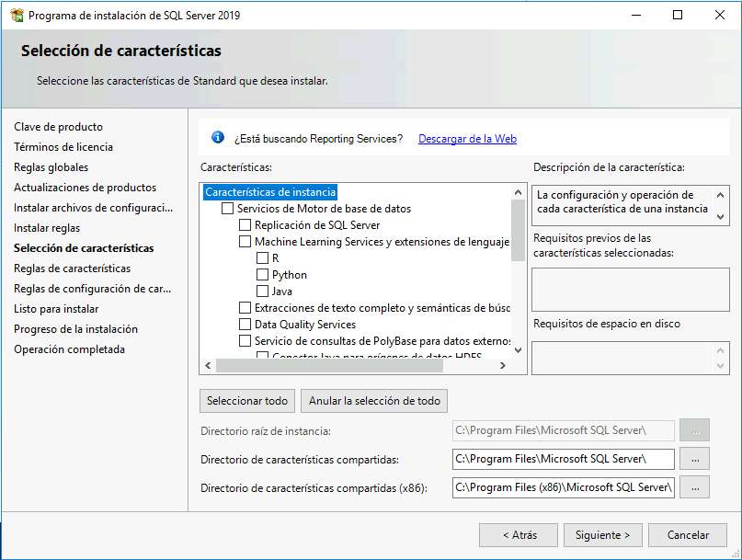Go back with the Atrás button
Viewport: 742px width, 560px height.
pos(519,535)
